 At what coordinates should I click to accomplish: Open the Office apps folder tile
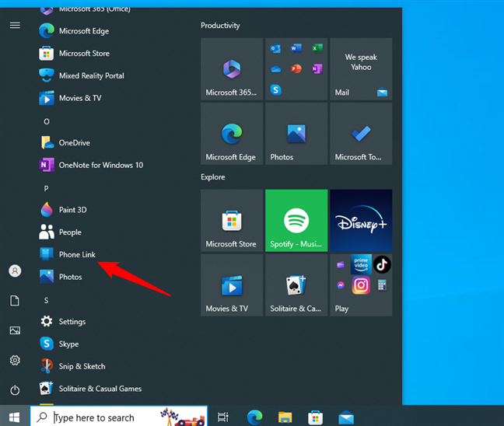[x=296, y=69]
